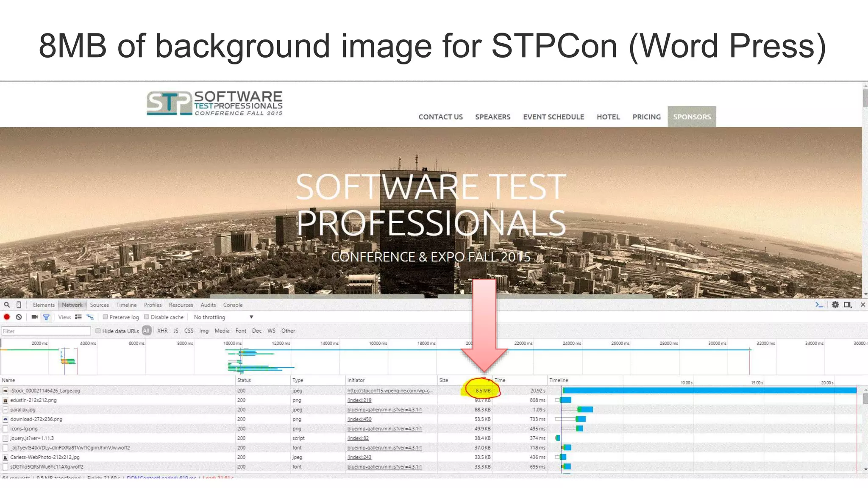The width and height of the screenshot is (868, 488).
Task: Switch to the Console tab
Action: tap(233, 305)
